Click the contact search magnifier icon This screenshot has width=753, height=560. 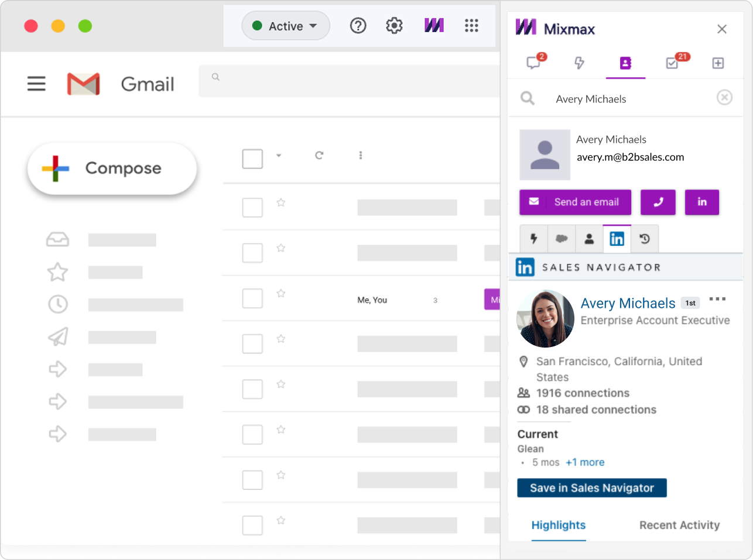pos(528,98)
